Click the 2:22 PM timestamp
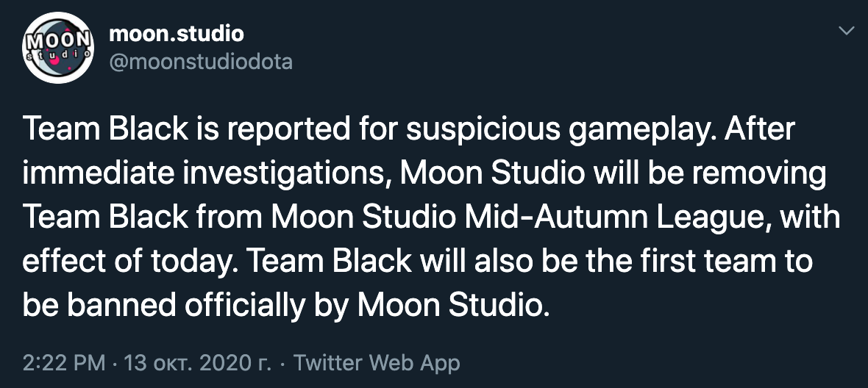Viewport: 868px width, 388px height. [x=64, y=363]
